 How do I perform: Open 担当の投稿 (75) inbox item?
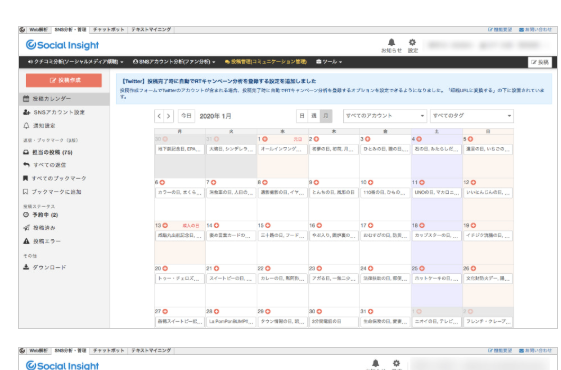click(48, 152)
